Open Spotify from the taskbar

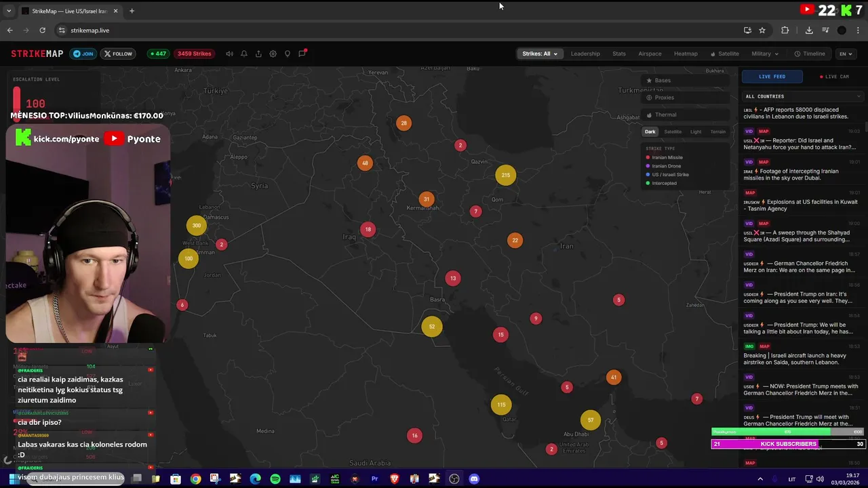[x=275, y=479]
